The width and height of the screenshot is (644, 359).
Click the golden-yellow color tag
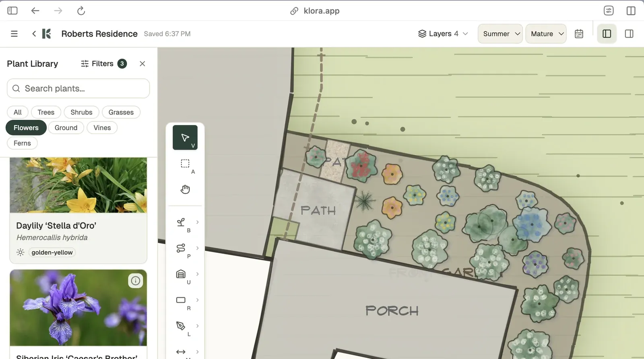pos(52,252)
